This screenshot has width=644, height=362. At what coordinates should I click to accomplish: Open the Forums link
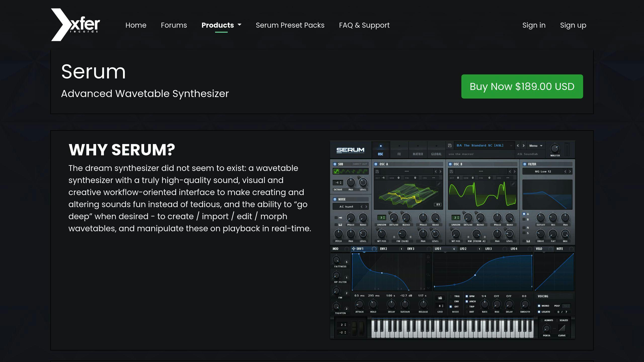174,25
